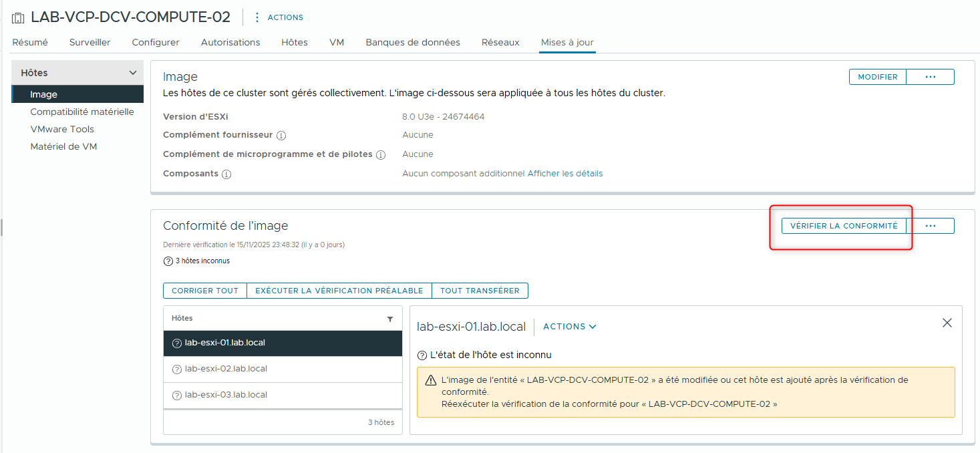
Task: Click the cluster icon next to LAB-VCP-DCV-COMPUTE-02
Action: tap(17, 17)
